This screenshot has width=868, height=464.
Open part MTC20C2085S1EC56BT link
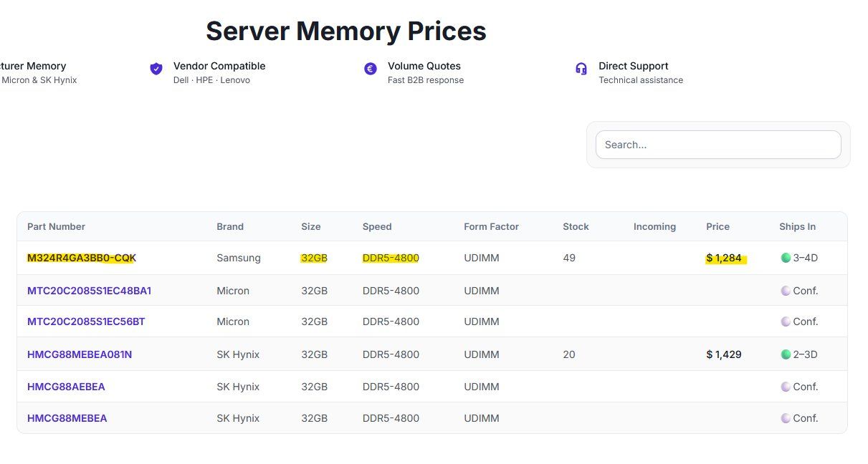click(x=86, y=322)
